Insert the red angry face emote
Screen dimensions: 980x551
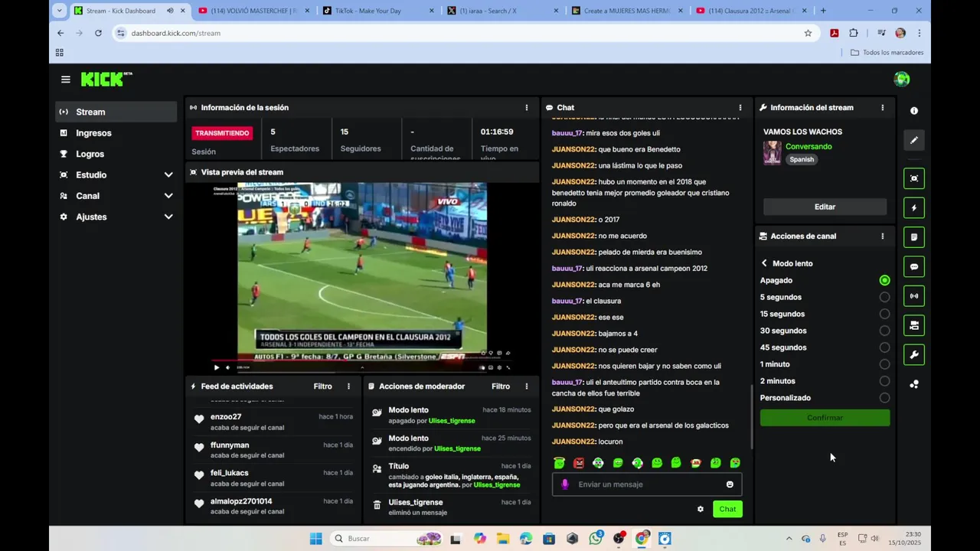click(x=579, y=463)
